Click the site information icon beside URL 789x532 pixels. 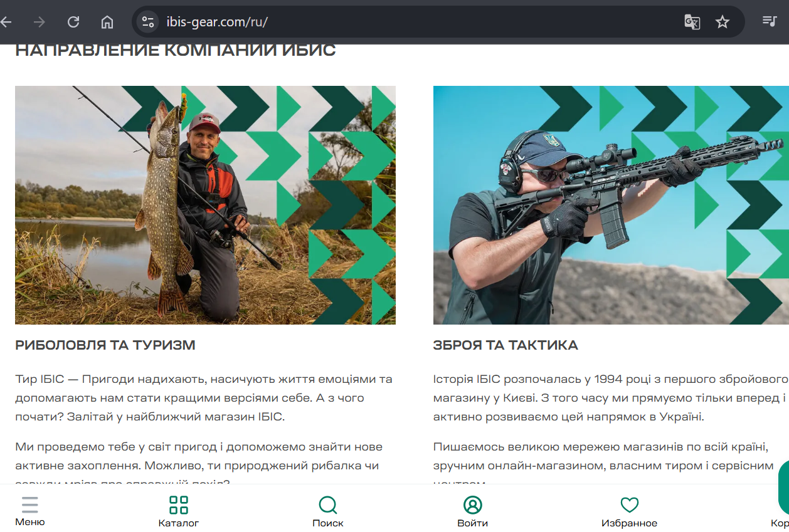click(x=148, y=22)
